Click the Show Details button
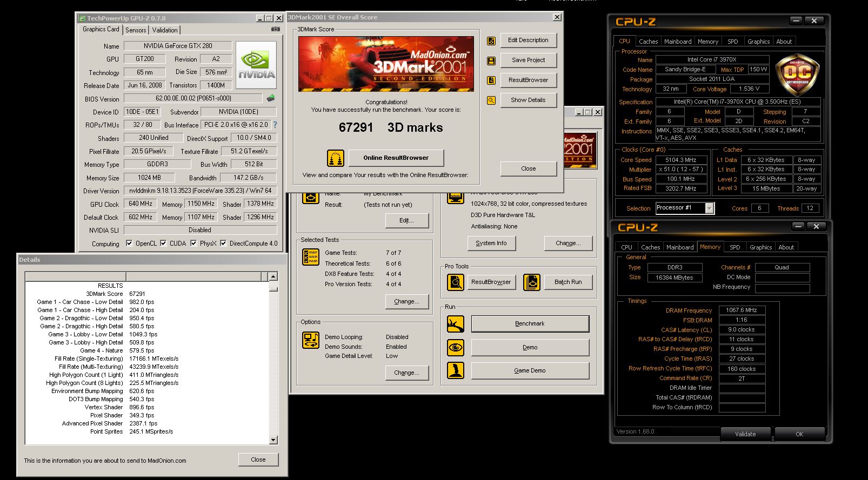 tap(528, 100)
